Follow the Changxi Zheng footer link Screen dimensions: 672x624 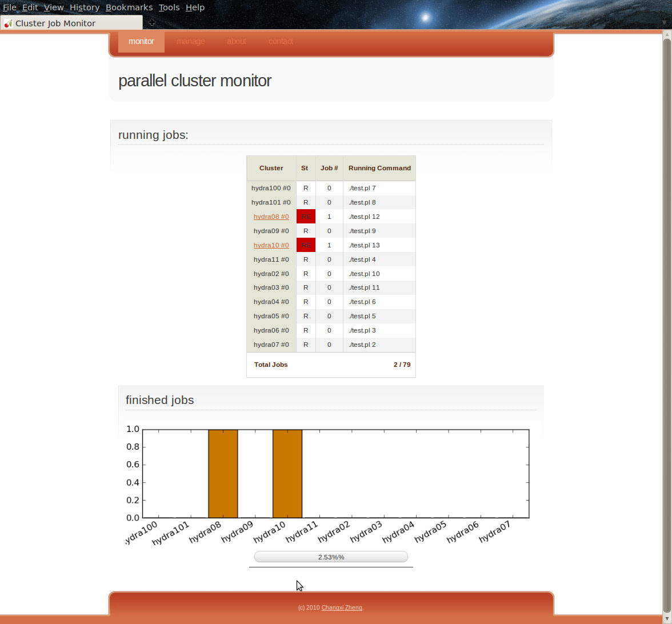click(342, 607)
